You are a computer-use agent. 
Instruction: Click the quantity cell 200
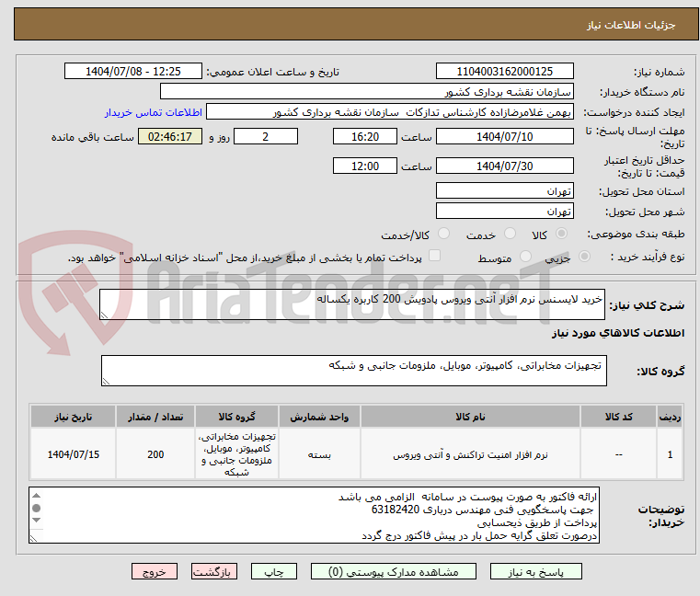point(155,454)
